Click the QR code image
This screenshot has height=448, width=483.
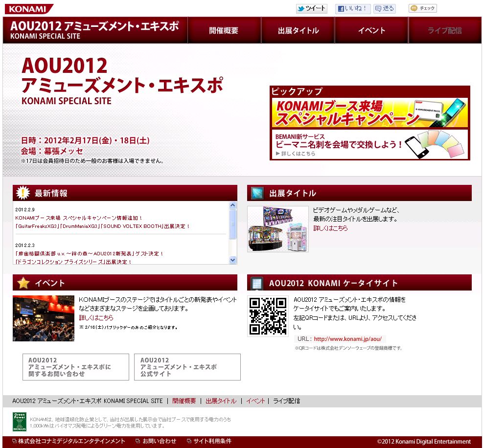(268, 316)
